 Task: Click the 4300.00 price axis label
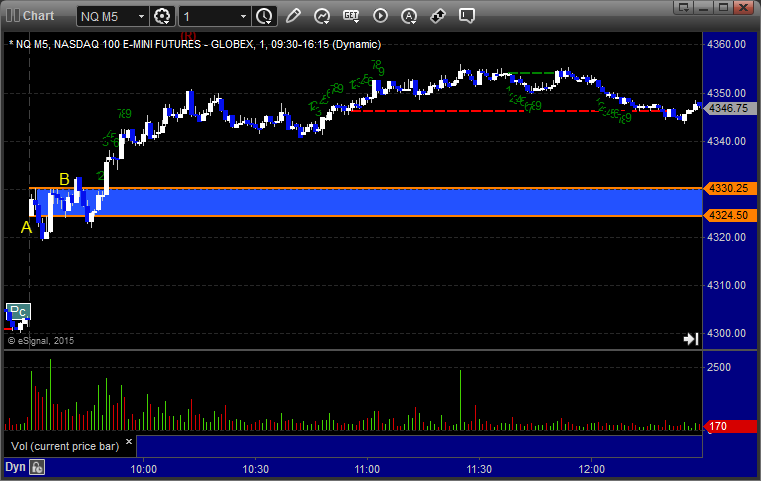pos(727,333)
